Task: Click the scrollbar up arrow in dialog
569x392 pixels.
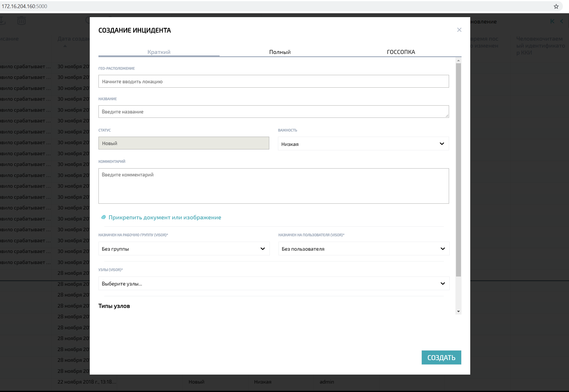Action: (x=458, y=61)
